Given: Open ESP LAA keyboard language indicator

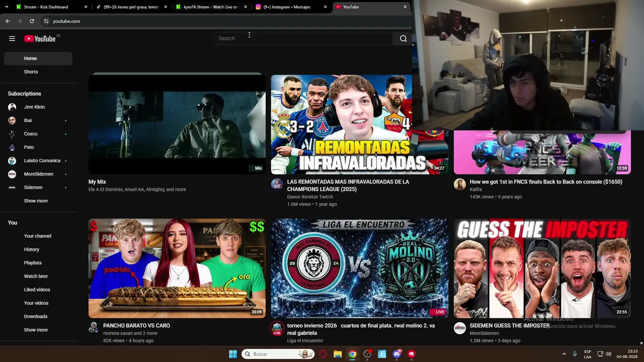Looking at the screenshot, I should [588, 354].
